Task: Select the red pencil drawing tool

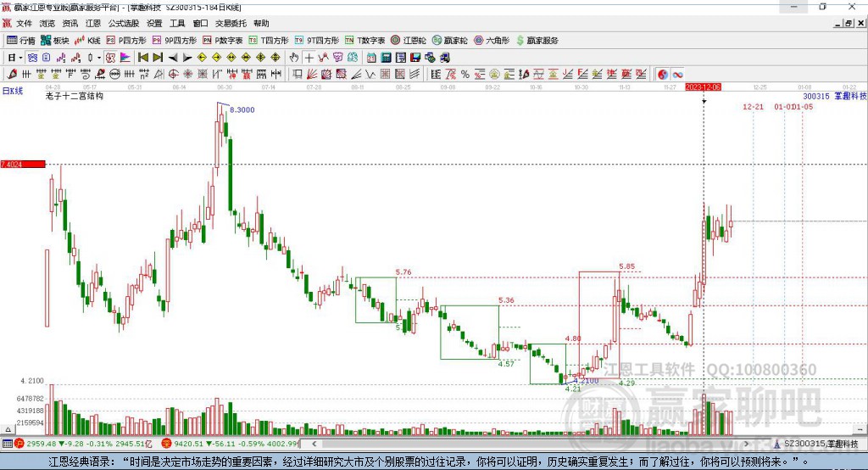Action: click(x=12, y=75)
